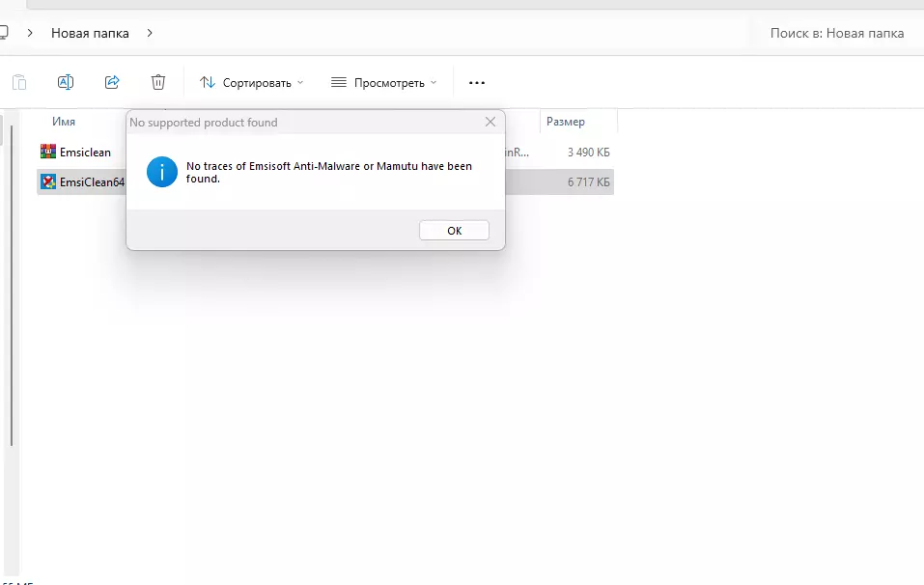Select the 6 717 КБ file size cell
Viewport: 924px width, 585px height.
(588, 182)
